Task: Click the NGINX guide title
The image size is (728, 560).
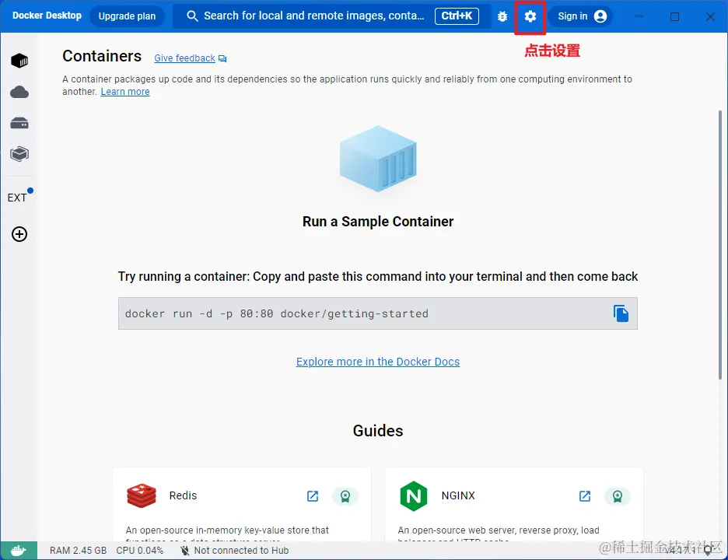Action: point(458,495)
